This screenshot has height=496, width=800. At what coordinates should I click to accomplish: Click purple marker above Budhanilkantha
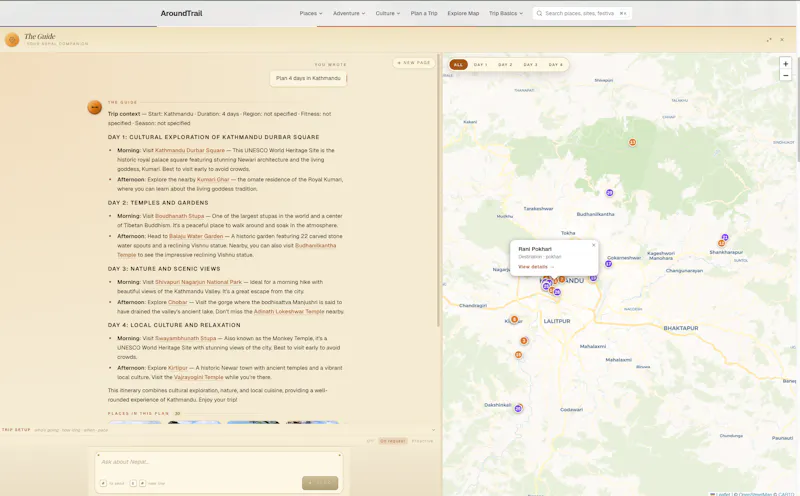pos(609,193)
